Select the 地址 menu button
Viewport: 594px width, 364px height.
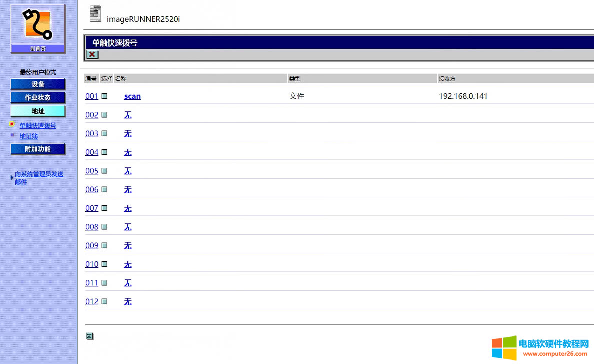(38, 111)
